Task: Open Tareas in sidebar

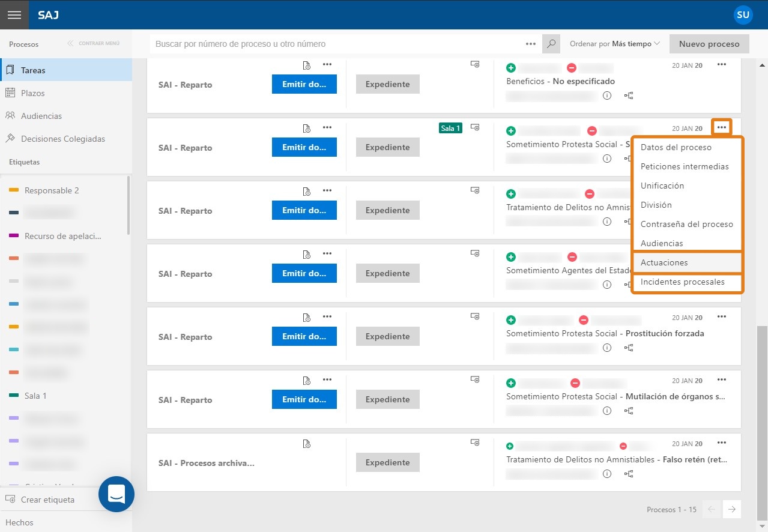Action: (66, 70)
